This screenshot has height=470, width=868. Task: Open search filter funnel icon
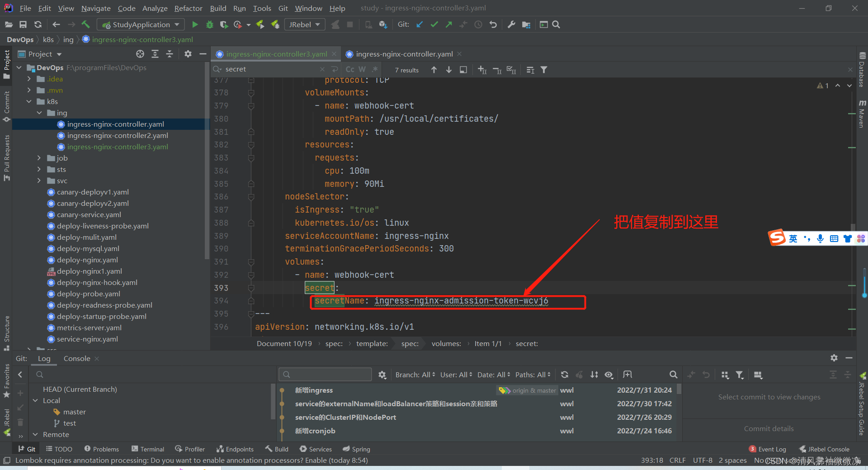pos(544,70)
